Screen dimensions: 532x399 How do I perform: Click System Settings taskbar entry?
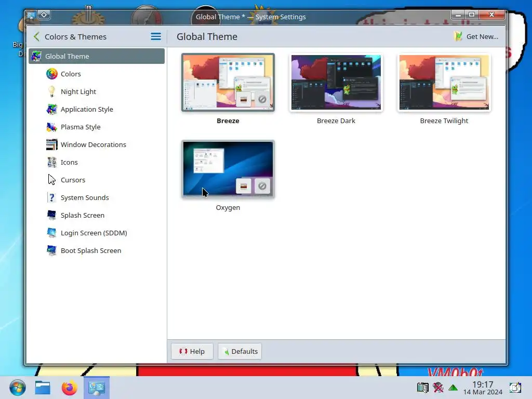pyautogui.click(x=97, y=388)
